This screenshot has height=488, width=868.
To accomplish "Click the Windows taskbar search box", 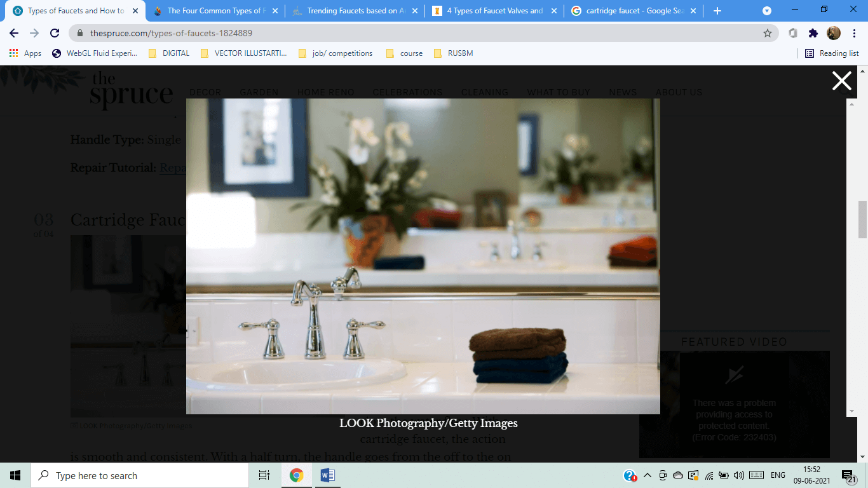I will 140,475.
